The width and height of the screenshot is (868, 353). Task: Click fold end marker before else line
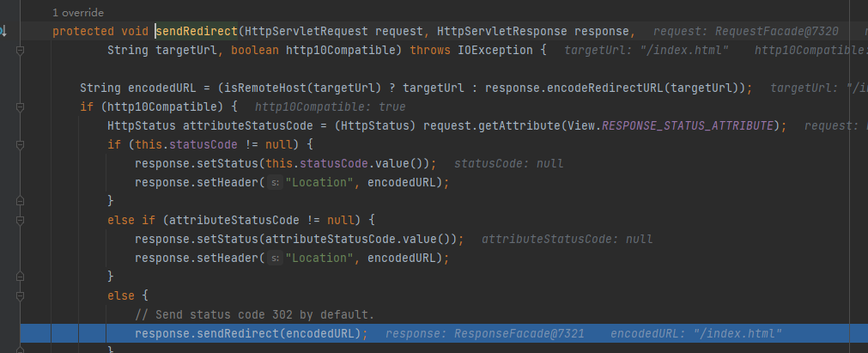[x=20, y=277]
